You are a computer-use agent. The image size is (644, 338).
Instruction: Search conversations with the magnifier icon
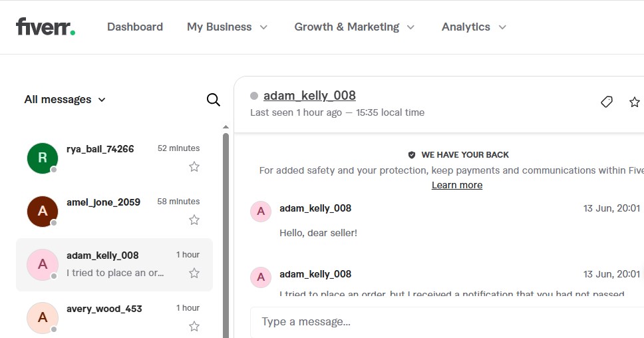[x=213, y=100]
